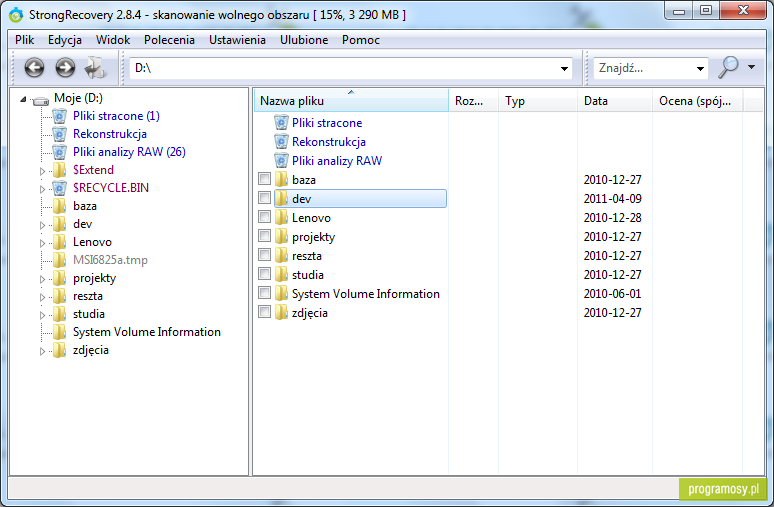The height and width of the screenshot is (507, 774).
Task: Open the Polecenia menu
Action: [169, 40]
